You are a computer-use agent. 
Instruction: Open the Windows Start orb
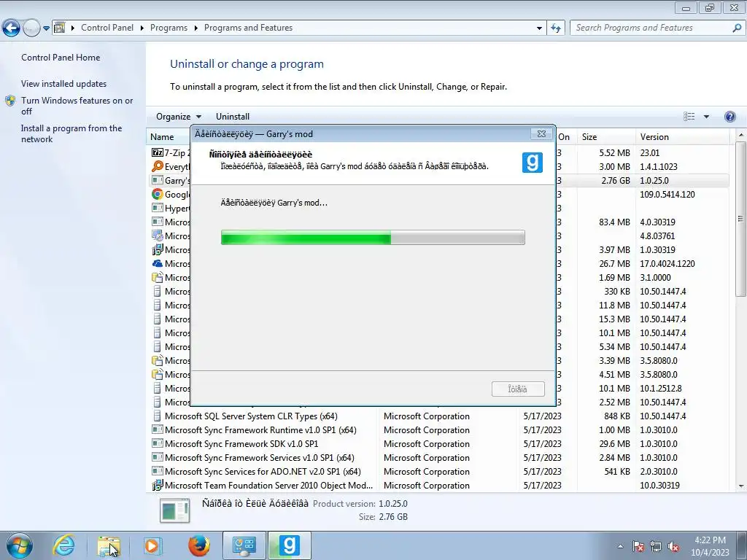(19, 545)
